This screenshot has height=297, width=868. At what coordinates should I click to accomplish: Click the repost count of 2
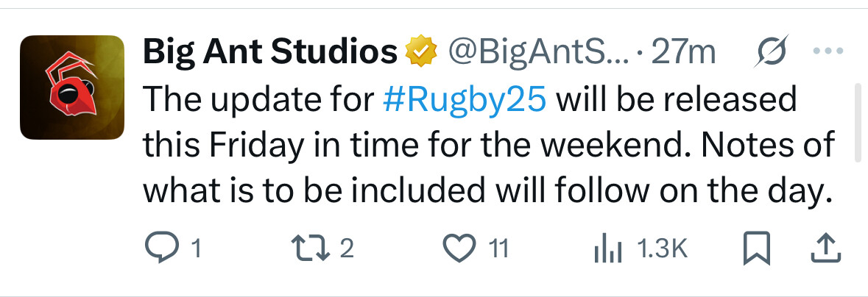pyautogui.click(x=347, y=249)
